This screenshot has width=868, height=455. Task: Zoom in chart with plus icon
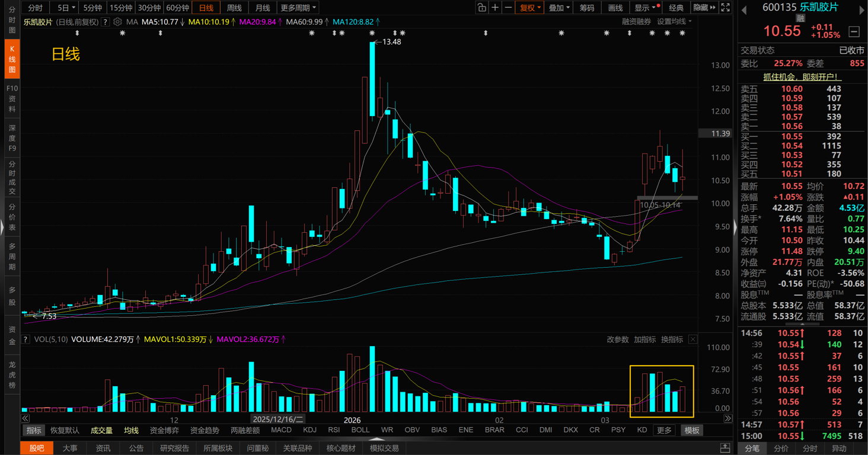click(495, 8)
